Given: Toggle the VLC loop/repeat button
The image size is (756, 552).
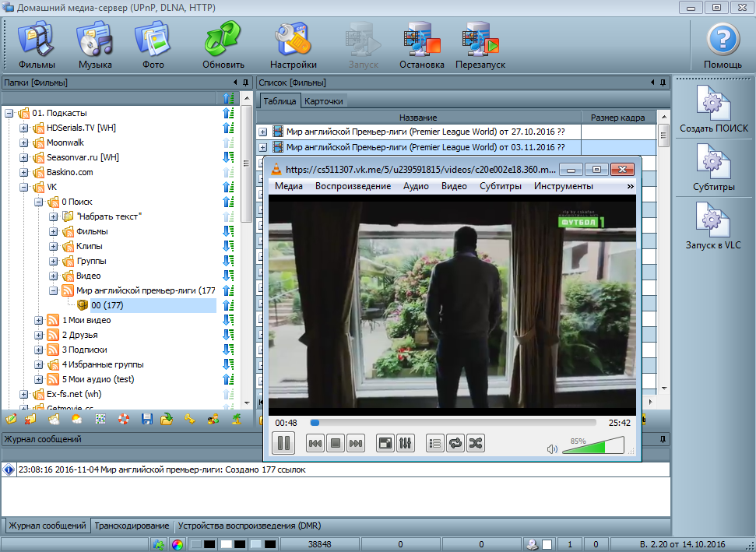Looking at the screenshot, I should [455, 444].
